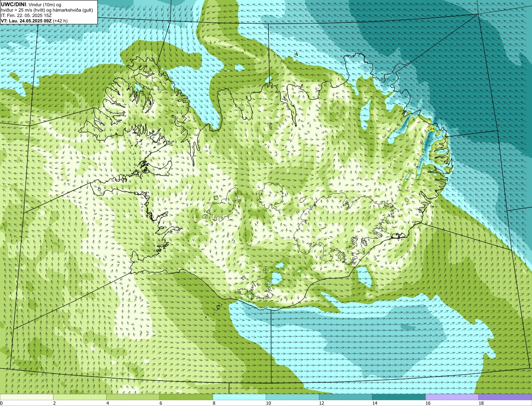Select the 8–10 m/s light cyan legend swatch
Viewport: 532px width, 406px height.
(239, 397)
